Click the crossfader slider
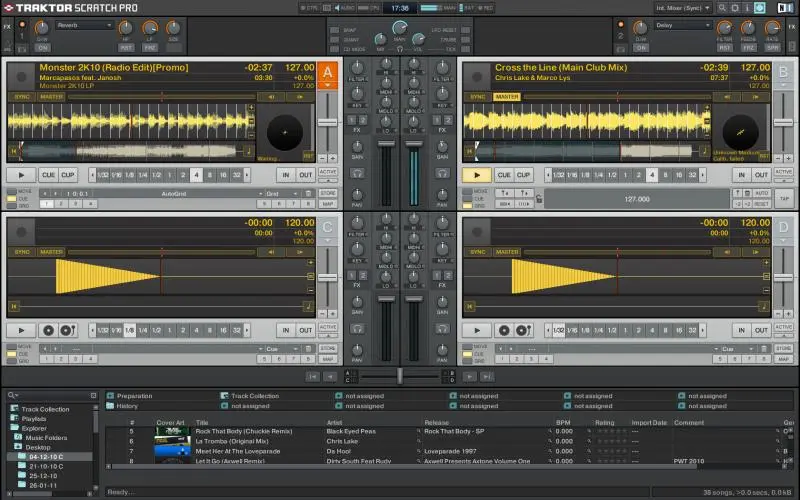Viewport: 800px width, 500px height. point(400,375)
